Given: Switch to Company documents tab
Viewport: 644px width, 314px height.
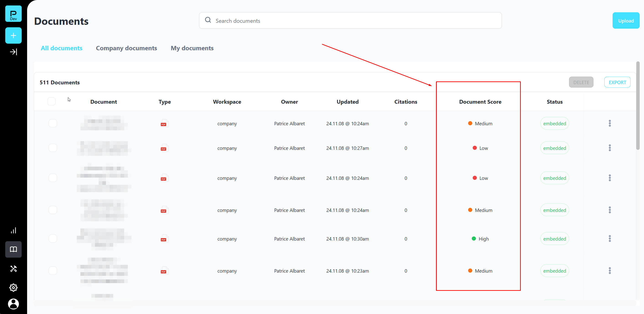Looking at the screenshot, I should [126, 48].
